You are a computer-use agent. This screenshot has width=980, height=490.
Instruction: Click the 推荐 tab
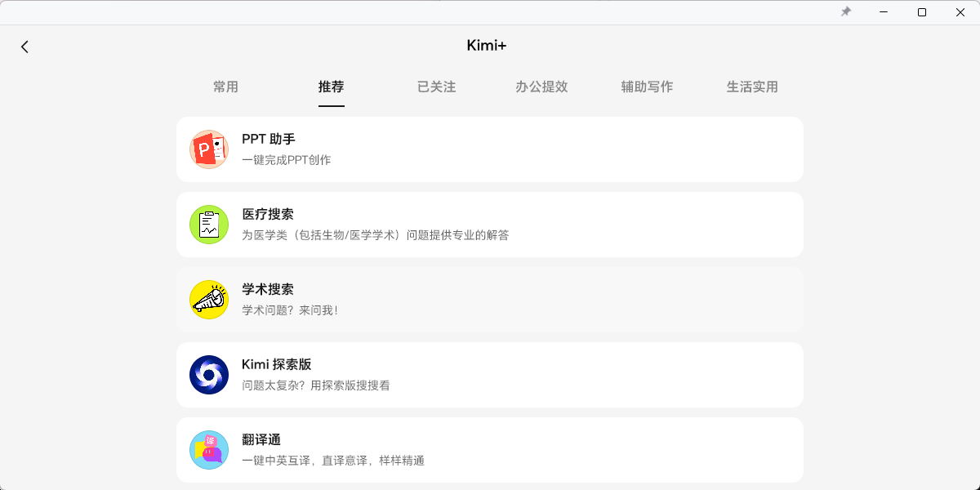click(331, 87)
